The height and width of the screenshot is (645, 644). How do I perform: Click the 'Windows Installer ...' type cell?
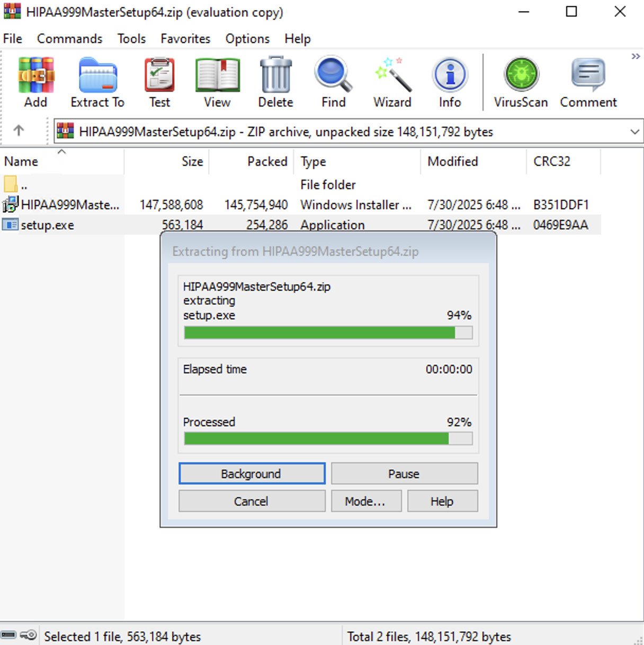(x=356, y=205)
